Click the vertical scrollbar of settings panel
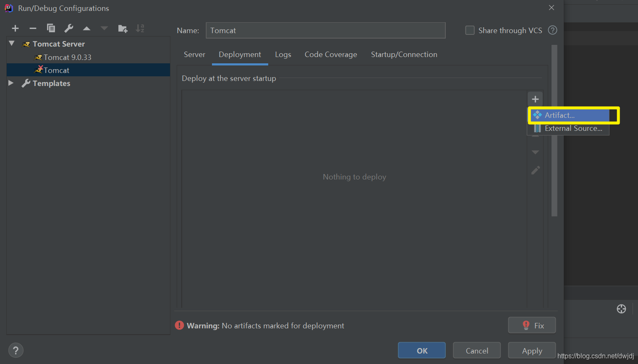The image size is (638, 364). coord(554,130)
